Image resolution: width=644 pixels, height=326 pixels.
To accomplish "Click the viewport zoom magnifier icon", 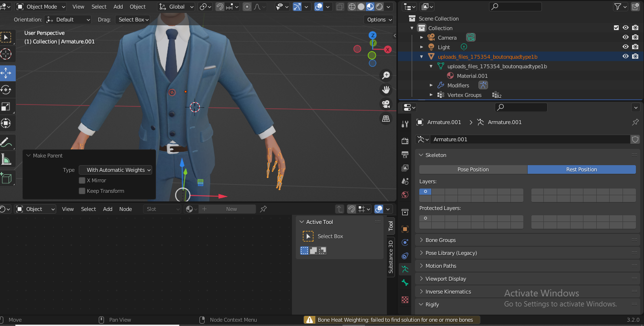I will 386,75.
